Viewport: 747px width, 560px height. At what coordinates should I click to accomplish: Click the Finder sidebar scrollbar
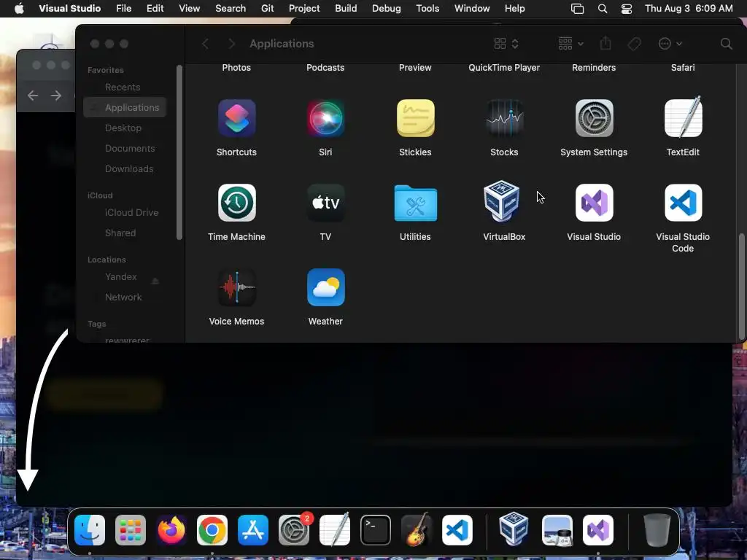pos(179,152)
